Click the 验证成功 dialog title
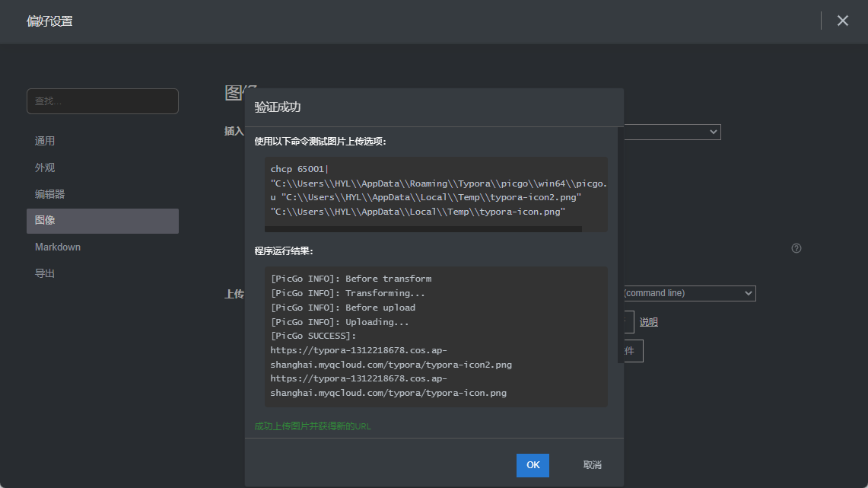Screen dimensions: 868x488 pyautogui.click(x=278, y=107)
